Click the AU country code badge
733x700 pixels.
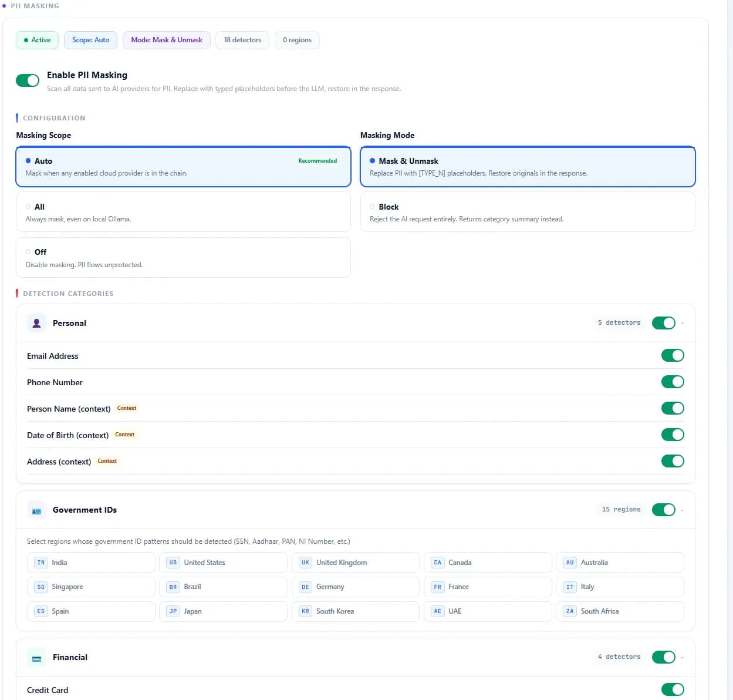[570, 563]
